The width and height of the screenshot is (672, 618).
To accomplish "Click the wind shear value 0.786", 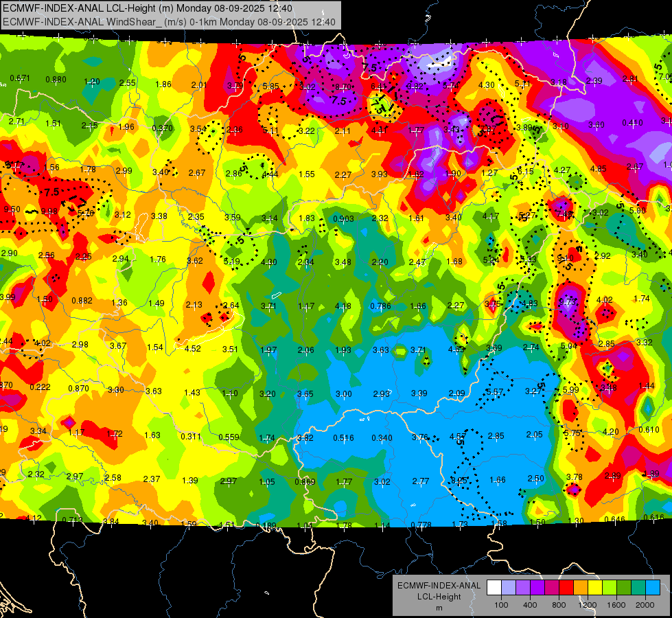I will tap(380, 306).
